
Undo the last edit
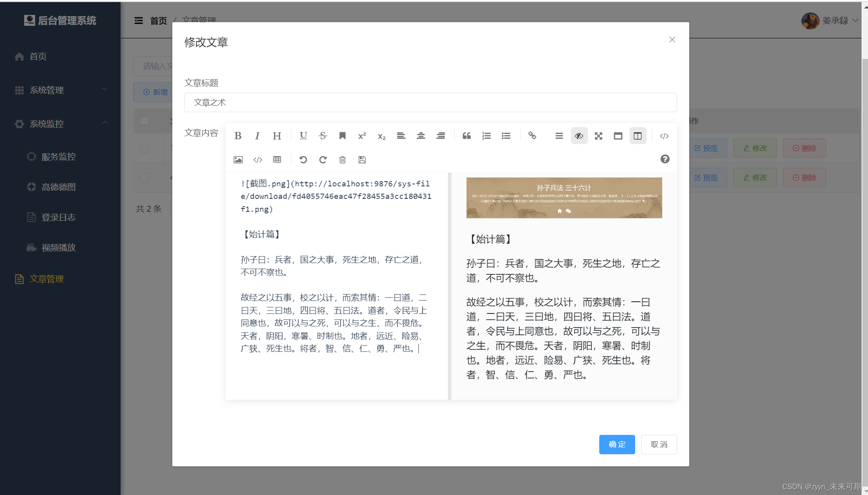303,159
